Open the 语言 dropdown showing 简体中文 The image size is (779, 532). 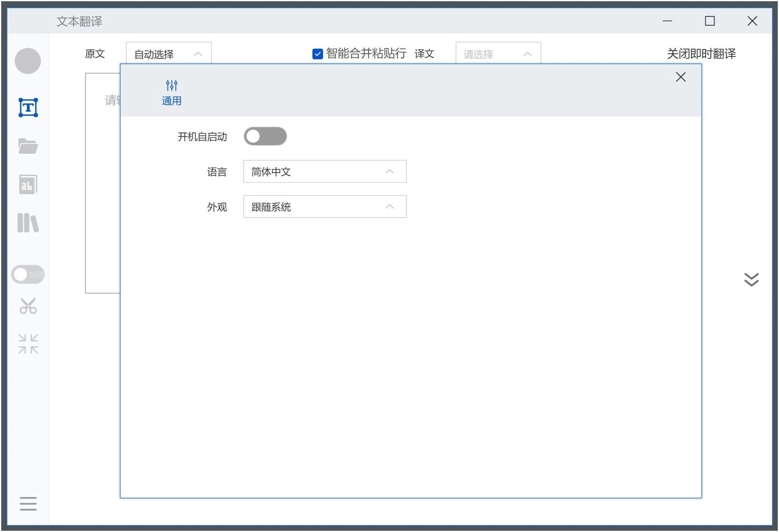pos(325,172)
